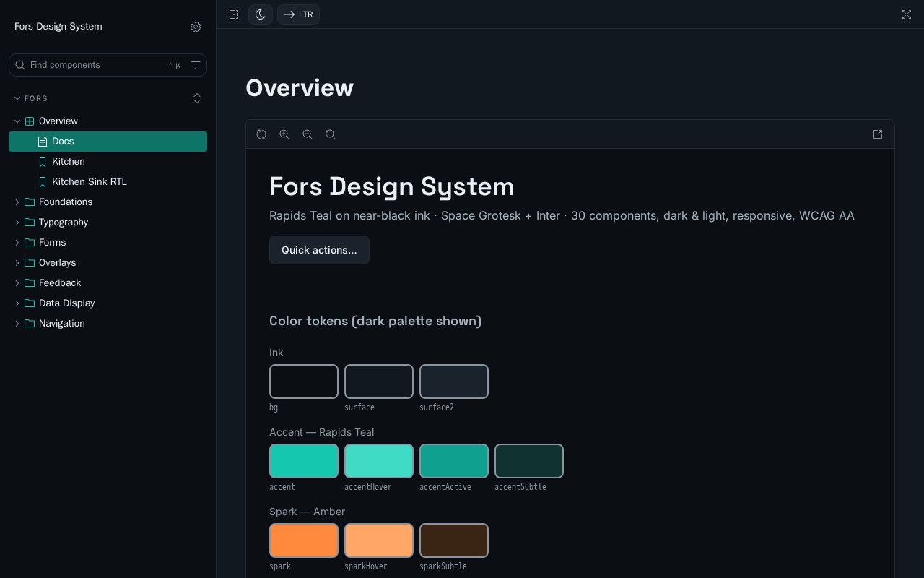Image resolution: width=924 pixels, height=578 pixels.
Task: Expand the Typography chevron
Action: pos(17,223)
